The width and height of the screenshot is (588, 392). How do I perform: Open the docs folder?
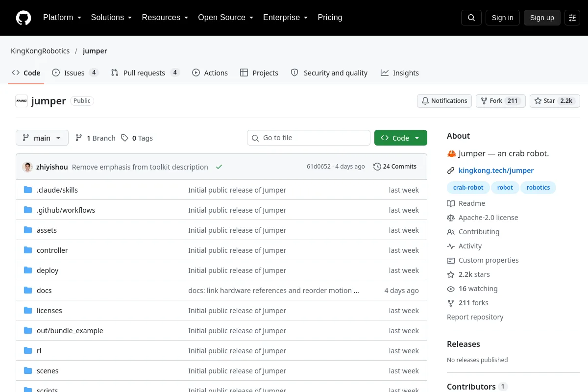44,291
